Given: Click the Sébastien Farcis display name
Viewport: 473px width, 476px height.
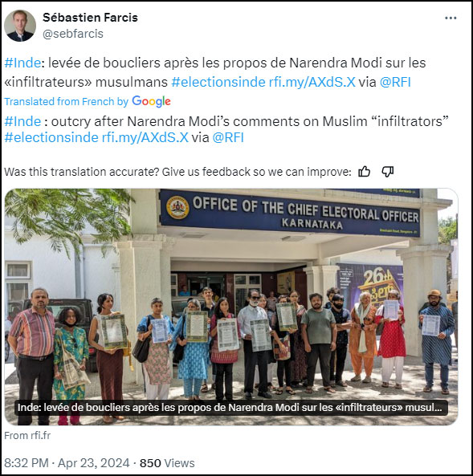Looking at the screenshot, I should (x=90, y=18).
